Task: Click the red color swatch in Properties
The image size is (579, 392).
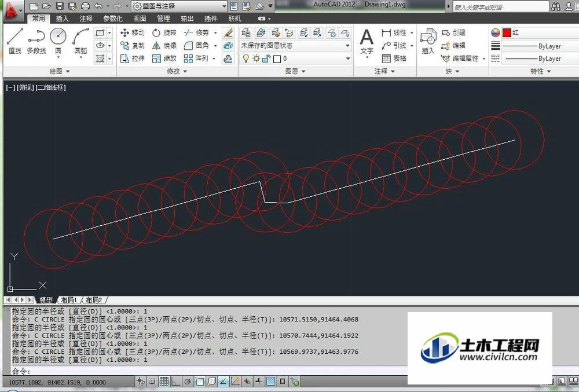Action: point(507,33)
